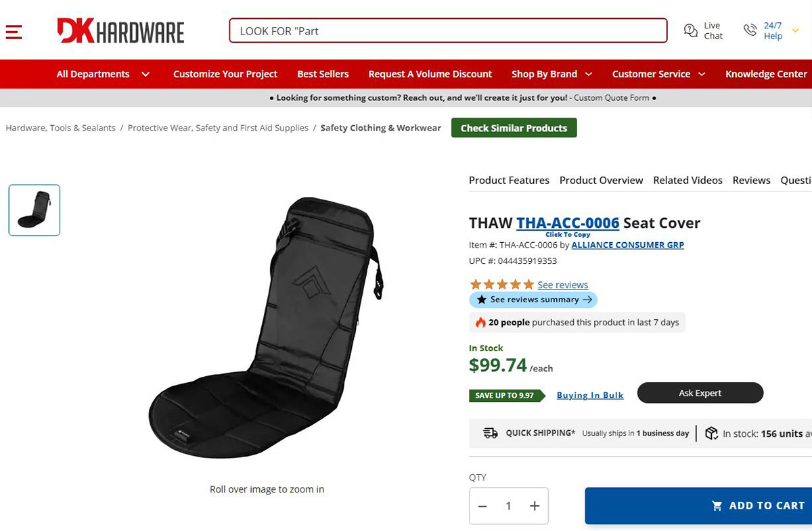
Task: Click the 24/7 Help phone icon
Action: (x=750, y=30)
